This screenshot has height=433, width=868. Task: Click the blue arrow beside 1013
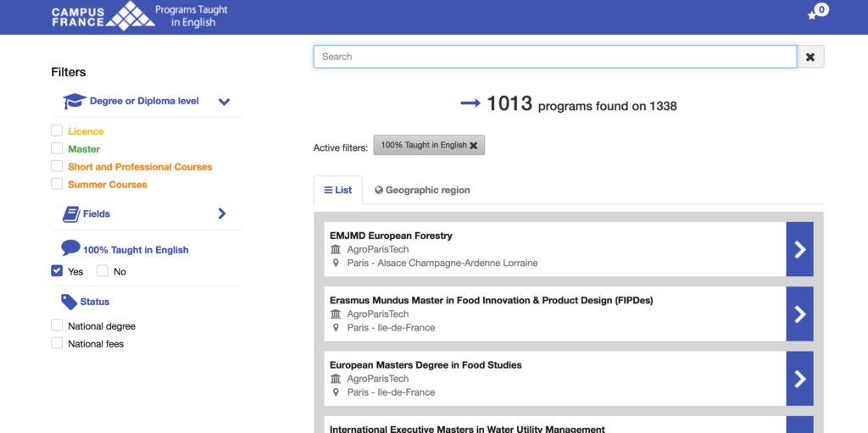click(x=470, y=103)
